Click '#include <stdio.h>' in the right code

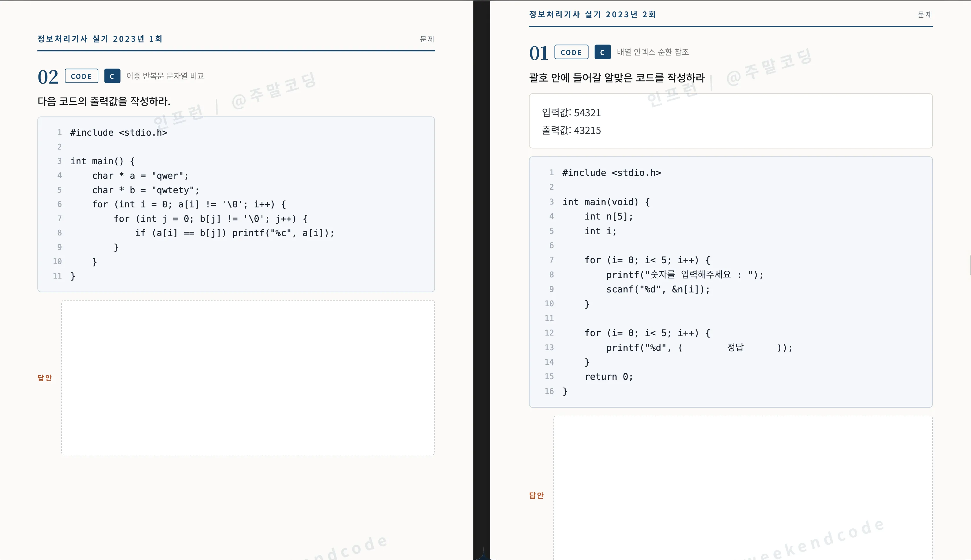pos(612,173)
